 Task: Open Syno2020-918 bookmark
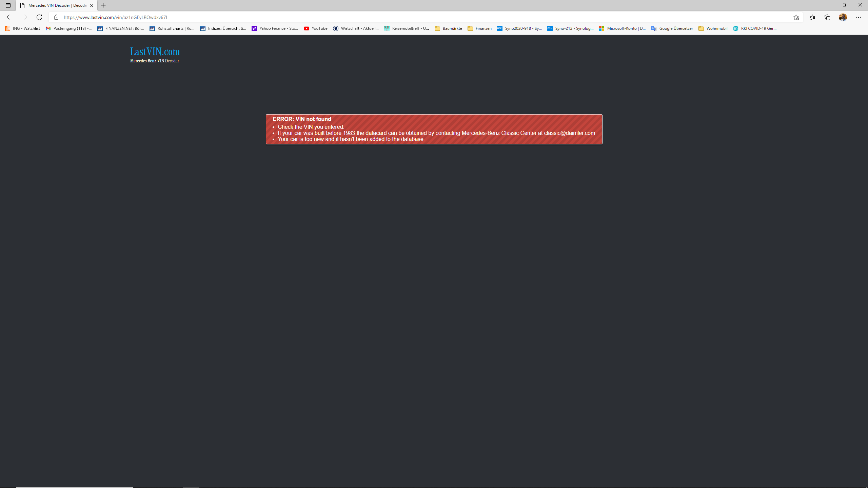(x=519, y=28)
